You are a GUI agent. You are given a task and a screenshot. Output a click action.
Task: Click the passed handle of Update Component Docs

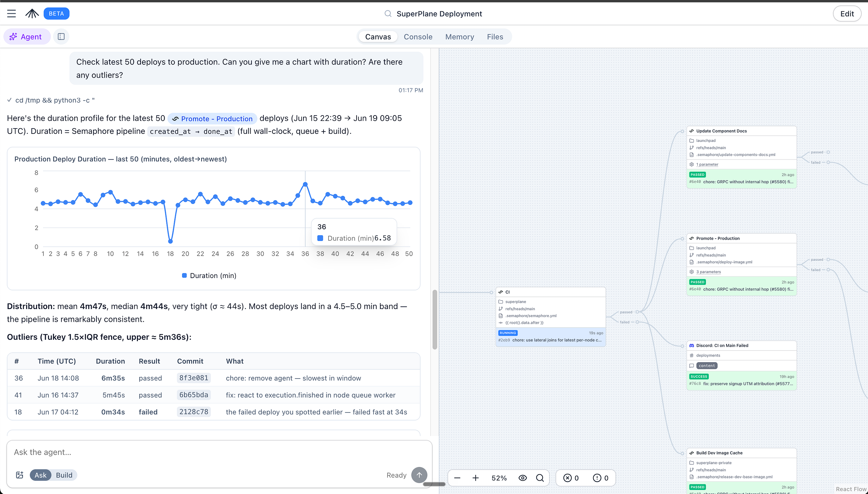click(x=828, y=152)
